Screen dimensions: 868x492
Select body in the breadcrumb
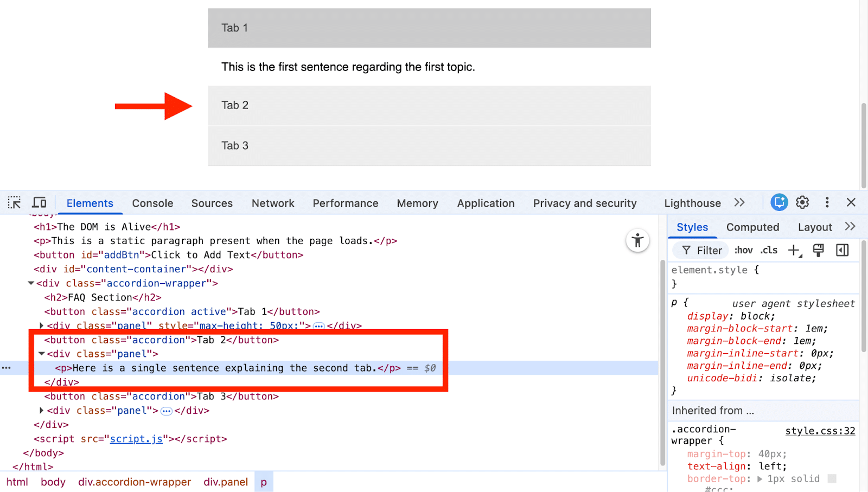(53, 482)
